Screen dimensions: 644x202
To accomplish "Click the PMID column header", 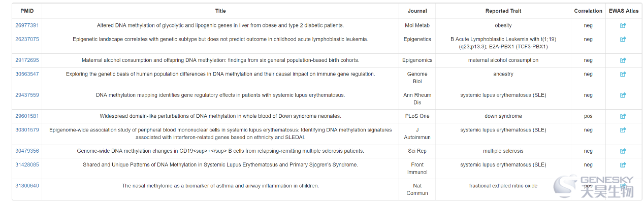I will coord(27,11).
